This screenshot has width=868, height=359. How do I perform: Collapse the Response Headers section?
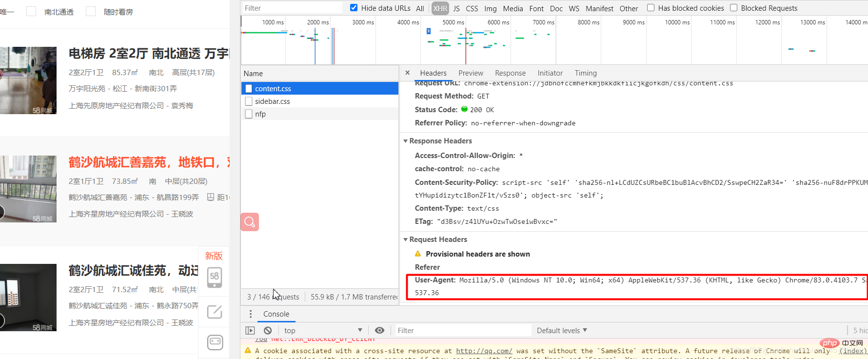pyautogui.click(x=406, y=141)
